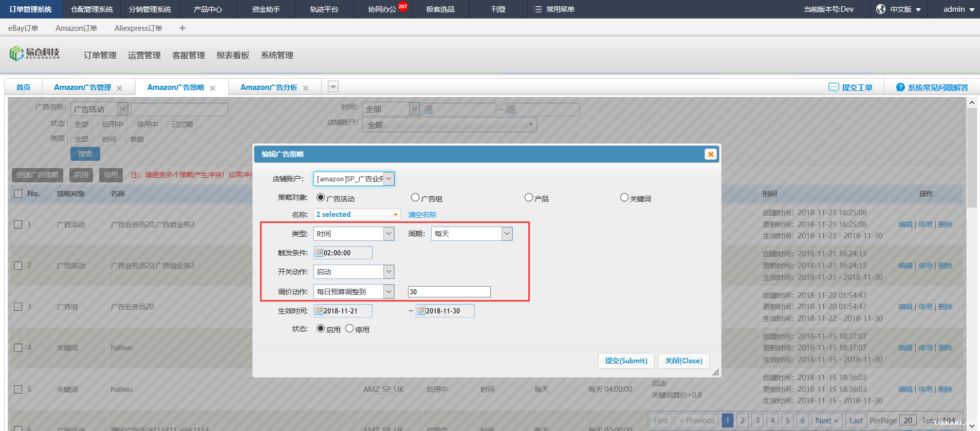This screenshot has width=980, height=431.
Task: Switch to Amazon广告分析 tab
Action: [268, 87]
